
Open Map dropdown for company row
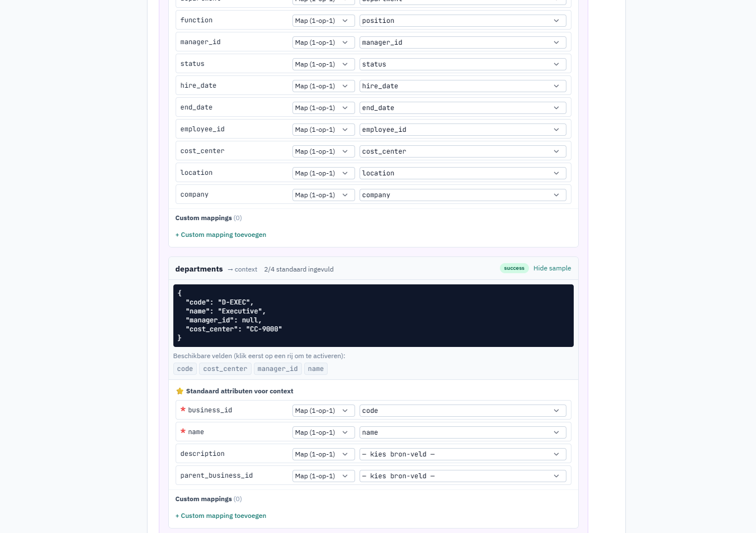tap(323, 195)
